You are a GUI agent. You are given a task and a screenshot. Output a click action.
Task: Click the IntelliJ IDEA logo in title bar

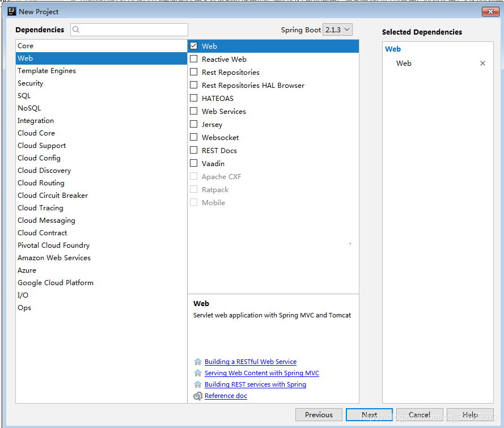(11, 11)
